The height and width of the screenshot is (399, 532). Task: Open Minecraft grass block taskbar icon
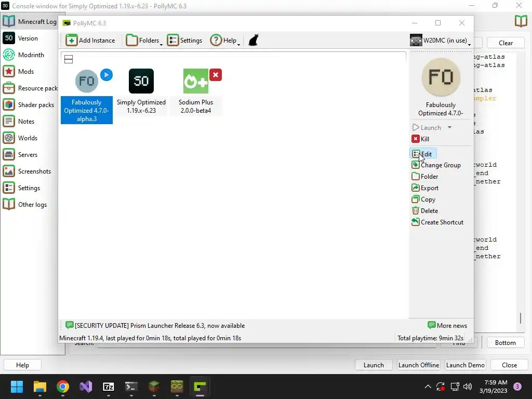[154, 387]
